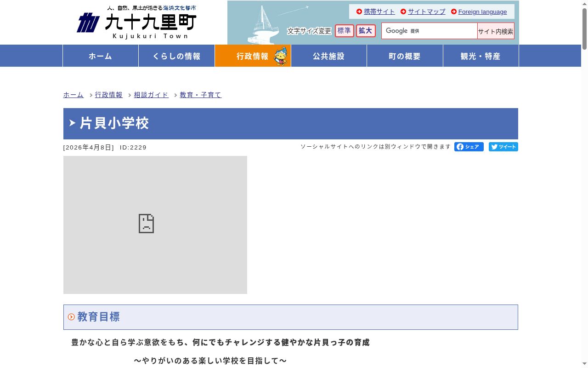Set text size to 標準
The image size is (588, 368).
tap(345, 31)
